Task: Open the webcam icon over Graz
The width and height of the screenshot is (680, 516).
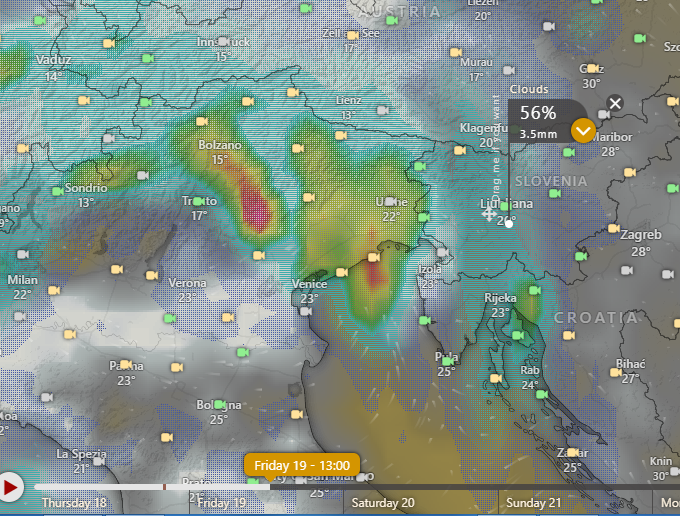Action: pyautogui.click(x=593, y=68)
